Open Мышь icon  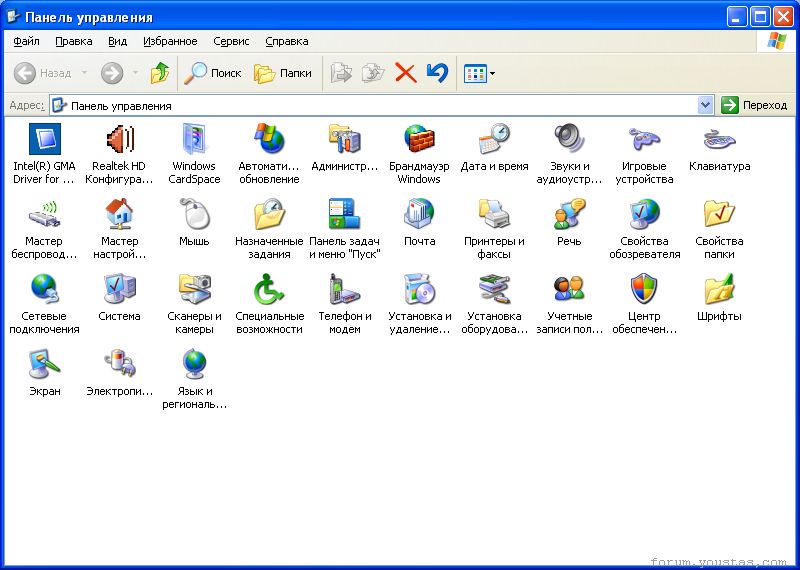pyautogui.click(x=194, y=214)
